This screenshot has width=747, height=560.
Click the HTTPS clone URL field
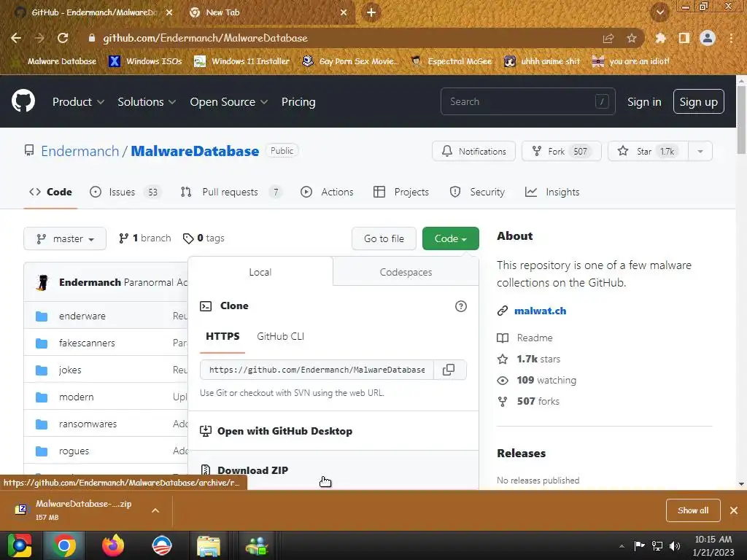tap(317, 370)
